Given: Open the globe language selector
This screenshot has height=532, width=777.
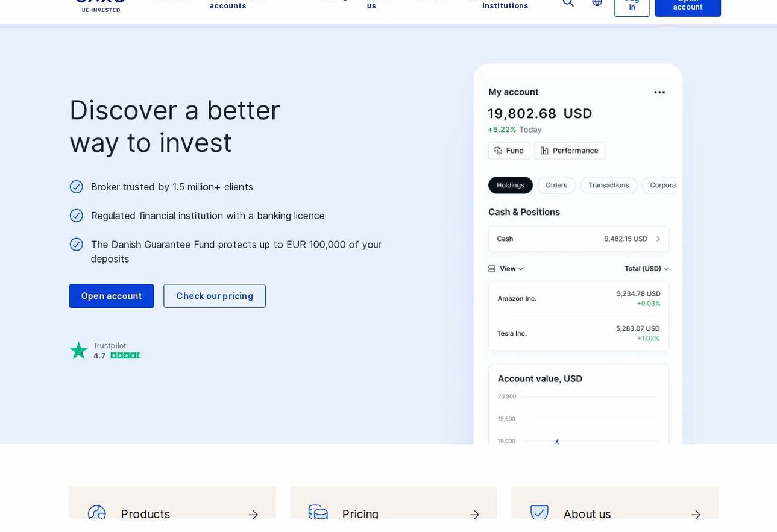Looking at the screenshot, I should (597, 2).
